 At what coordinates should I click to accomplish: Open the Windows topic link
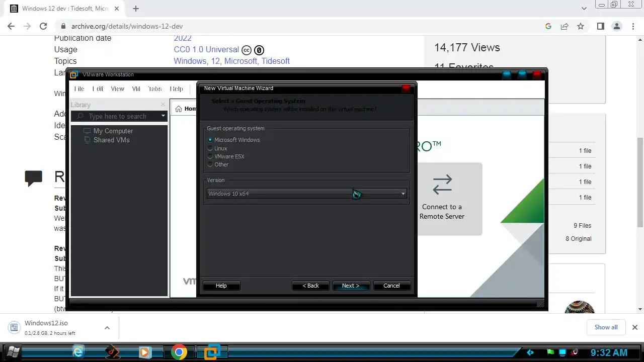tap(190, 61)
